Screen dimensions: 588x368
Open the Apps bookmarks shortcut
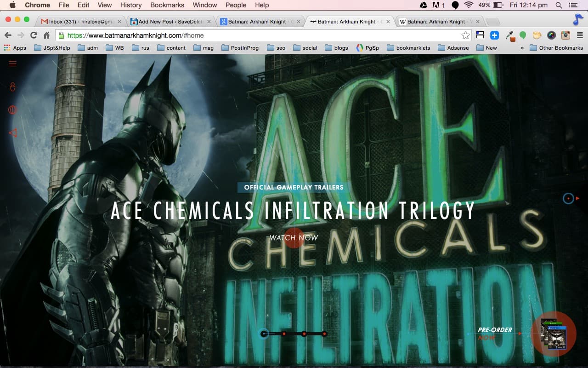click(15, 48)
